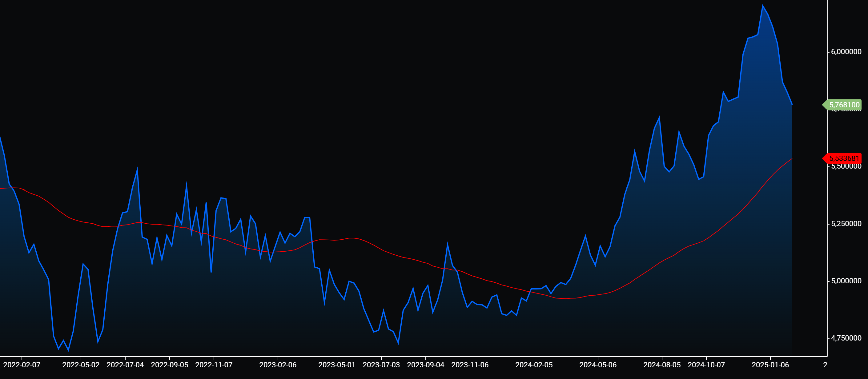The height and width of the screenshot is (379, 868).
Task: Click the green 5,768100 price label
Action: pos(842,105)
